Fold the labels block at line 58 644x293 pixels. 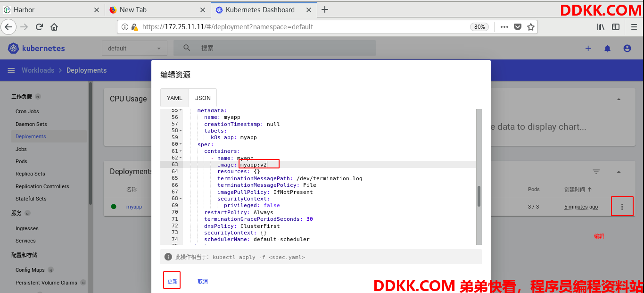[x=181, y=131]
